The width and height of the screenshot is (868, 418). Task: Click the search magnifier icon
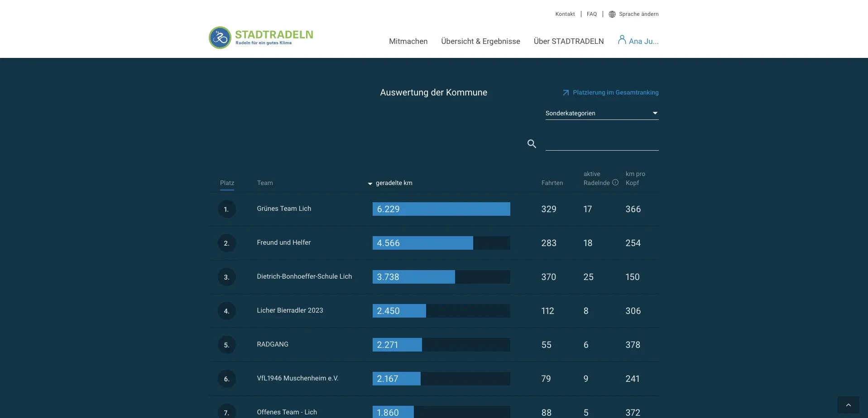(532, 143)
